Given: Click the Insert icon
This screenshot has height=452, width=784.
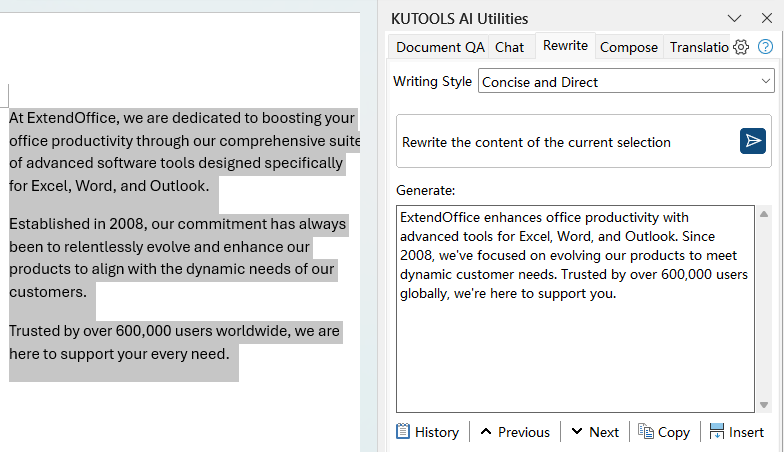Looking at the screenshot, I should pos(716,431).
